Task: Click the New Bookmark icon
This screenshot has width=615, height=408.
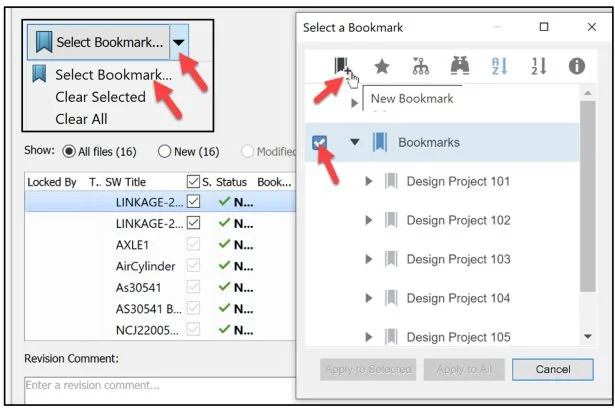Action: [342, 65]
